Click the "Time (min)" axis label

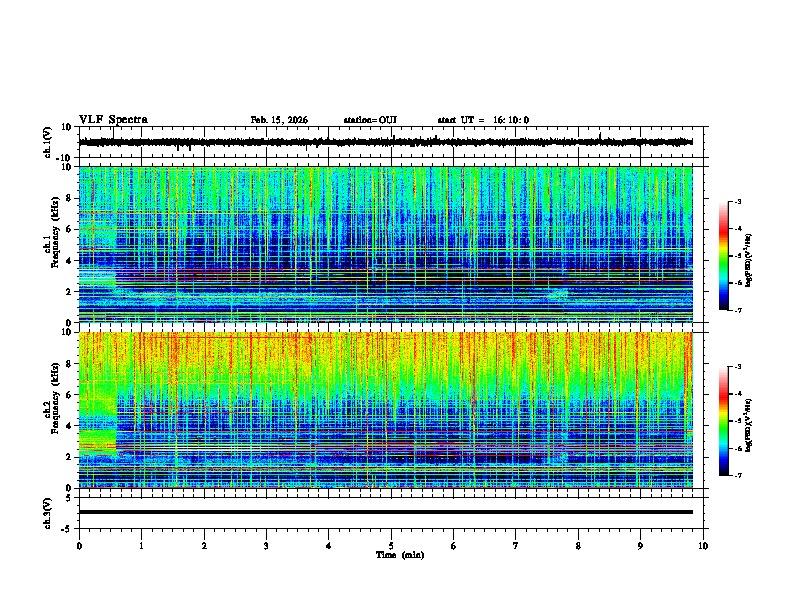pos(400,555)
